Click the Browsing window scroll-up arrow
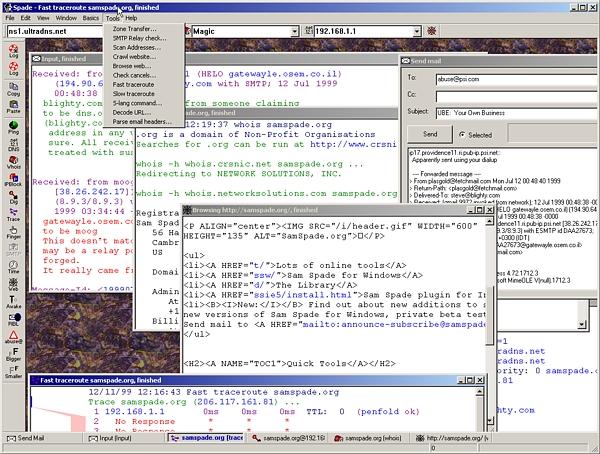This screenshot has width=600, height=454. (489, 221)
